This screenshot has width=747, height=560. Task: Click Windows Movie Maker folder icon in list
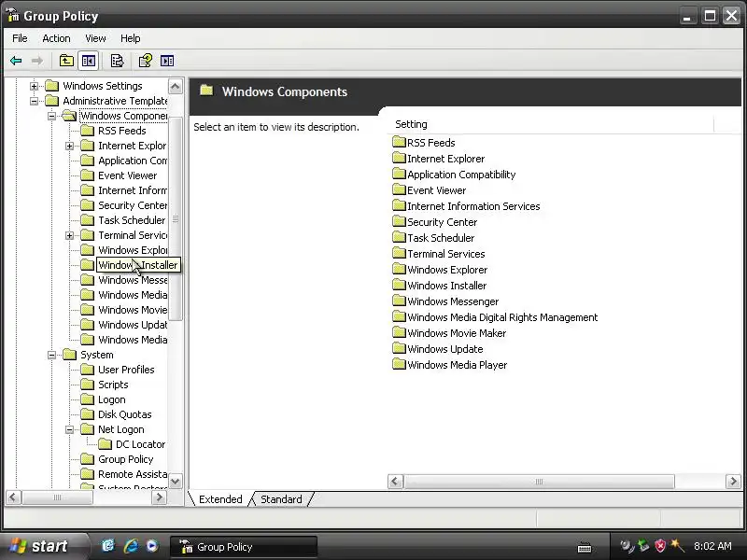click(x=399, y=332)
